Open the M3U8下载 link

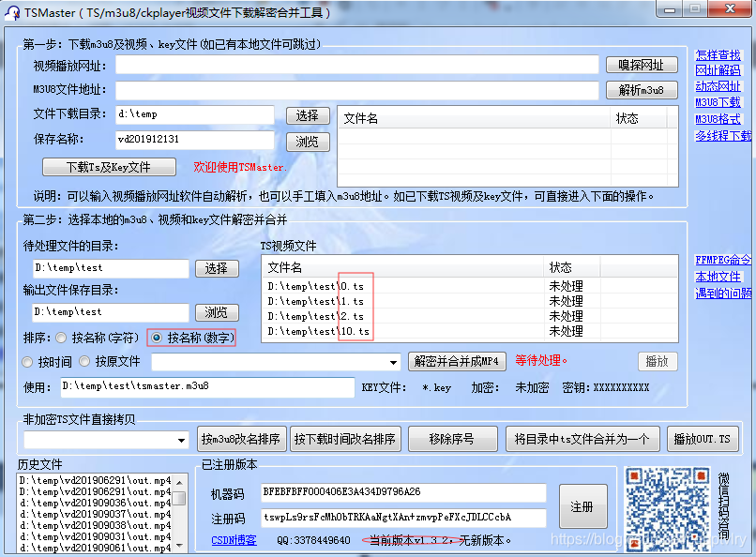pyautogui.click(x=718, y=102)
